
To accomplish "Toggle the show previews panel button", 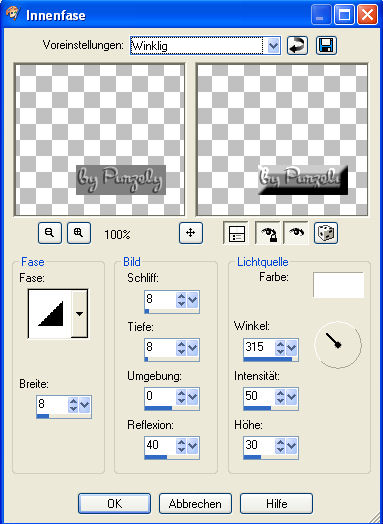I will point(237,233).
